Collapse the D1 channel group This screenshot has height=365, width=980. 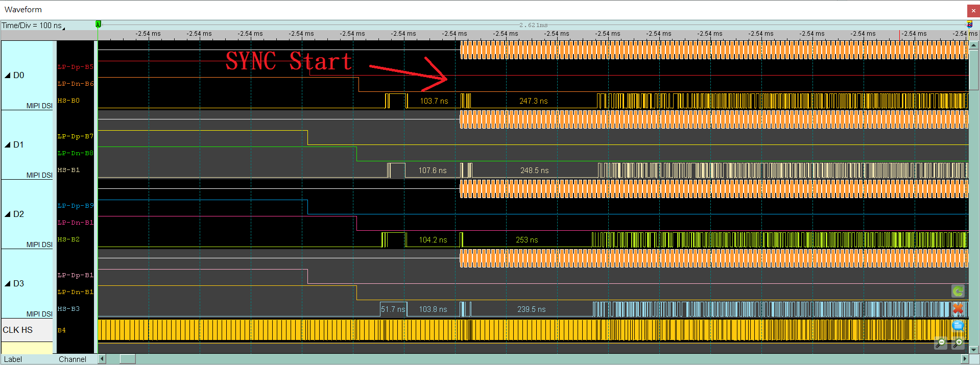point(8,145)
